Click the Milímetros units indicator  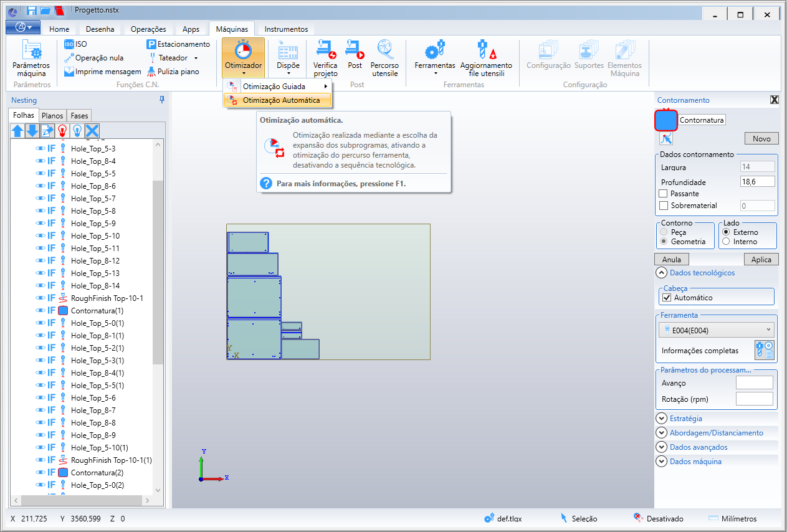tap(733, 518)
